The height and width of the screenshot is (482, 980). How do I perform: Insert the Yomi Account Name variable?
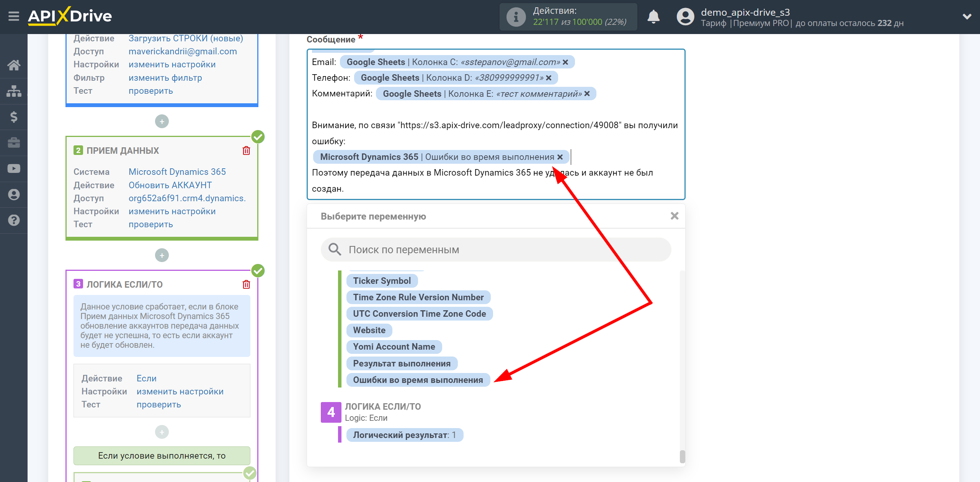coord(394,347)
